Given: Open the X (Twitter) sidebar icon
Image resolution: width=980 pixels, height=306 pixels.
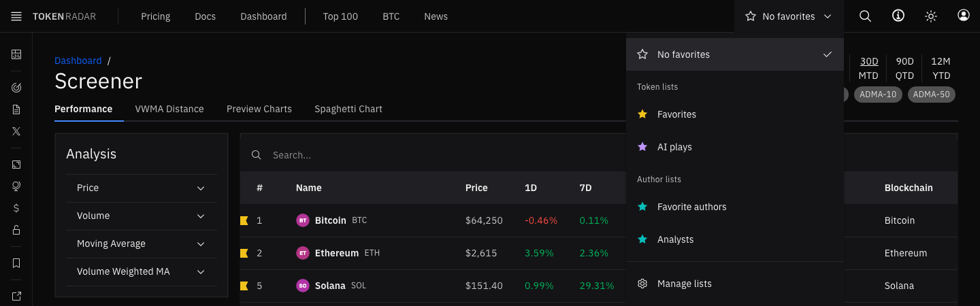Looking at the screenshot, I should [x=16, y=131].
